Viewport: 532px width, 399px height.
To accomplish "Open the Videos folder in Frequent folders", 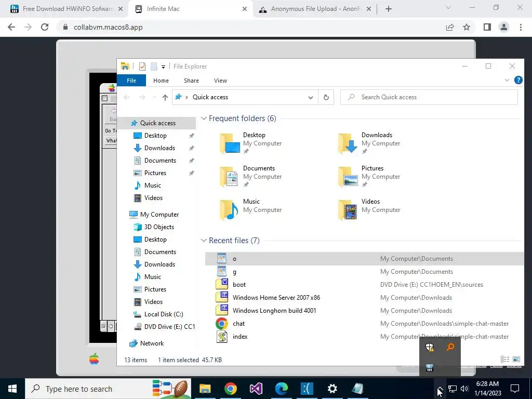I will 370,210.
